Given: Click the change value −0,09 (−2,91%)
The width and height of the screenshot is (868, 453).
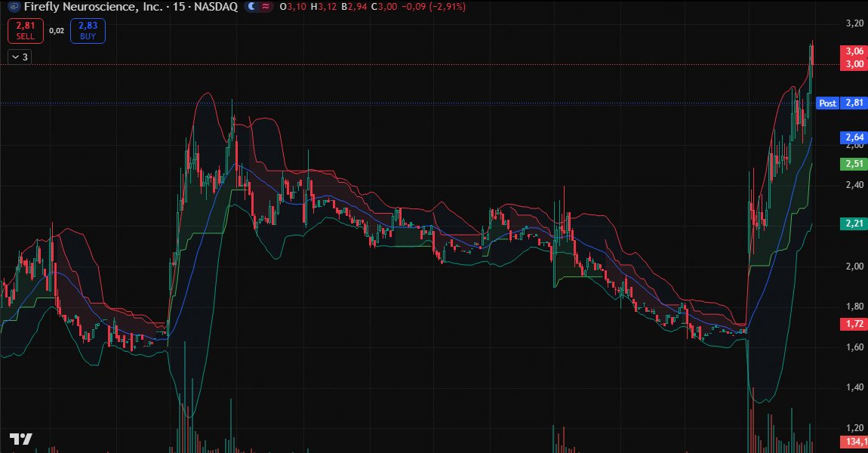Looking at the screenshot, I should point(433,7).
